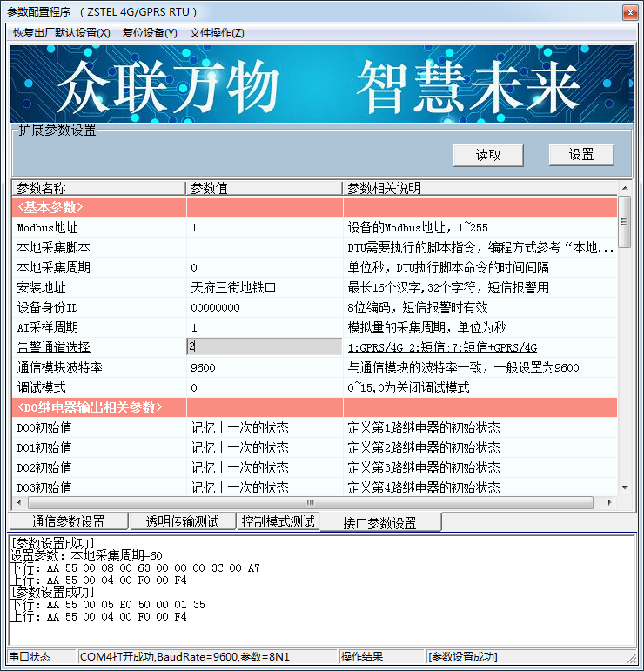The image size is (644, 671).
Task: Click the 读取 button
Action: tap(488, 155)
